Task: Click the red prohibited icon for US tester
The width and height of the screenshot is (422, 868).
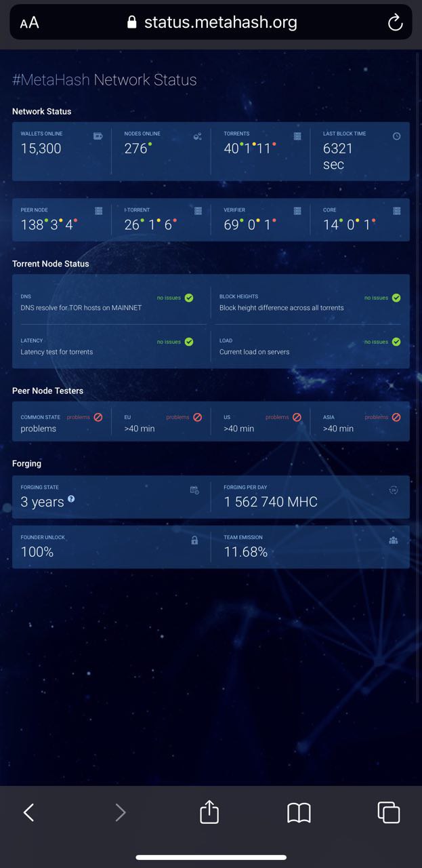Action: pyautogui.click(x=297, y=417)
